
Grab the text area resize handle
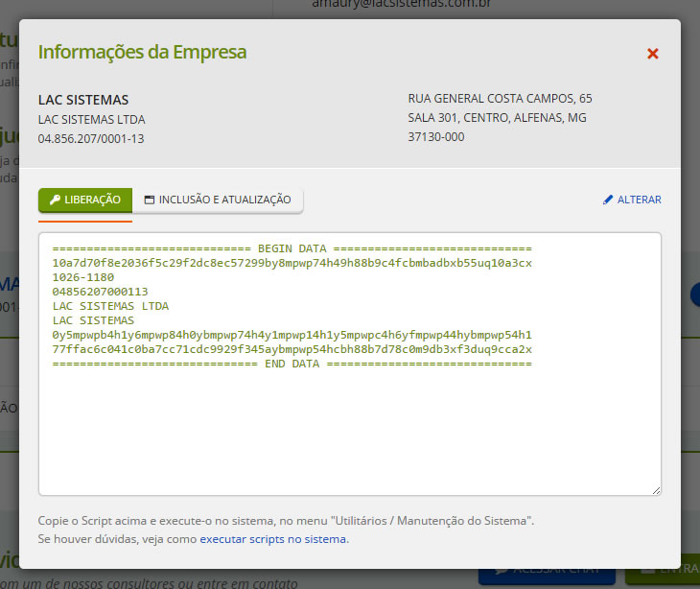pyautogui.click(x=656, y=490)
